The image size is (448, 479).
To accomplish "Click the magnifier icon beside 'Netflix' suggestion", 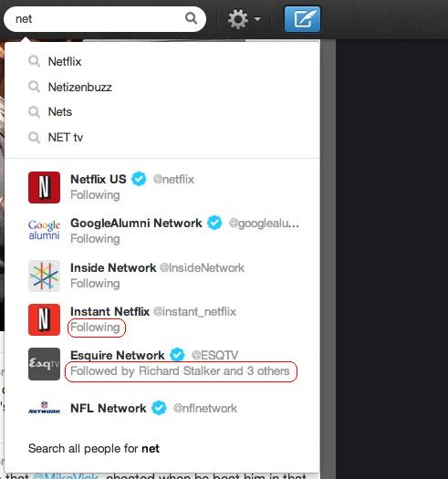I will [x=35, y=61].
